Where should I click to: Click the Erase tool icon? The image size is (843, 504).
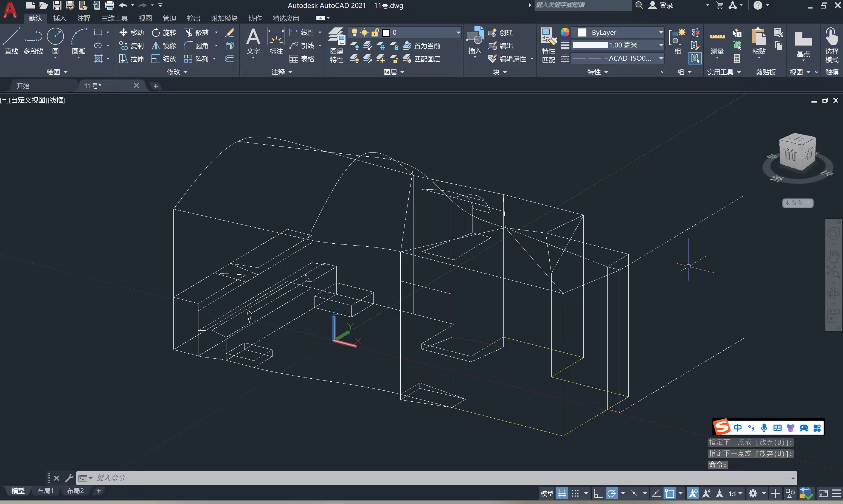tap(230, 33)
